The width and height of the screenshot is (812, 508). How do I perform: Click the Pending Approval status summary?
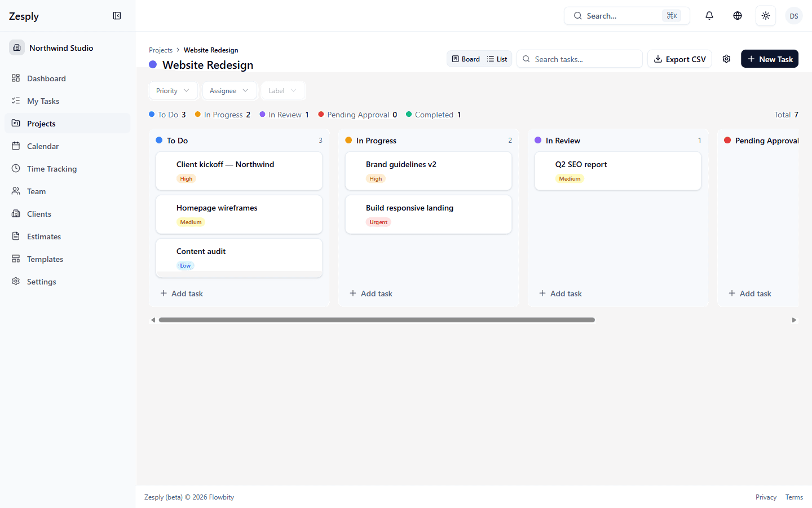tap(358, 115)
